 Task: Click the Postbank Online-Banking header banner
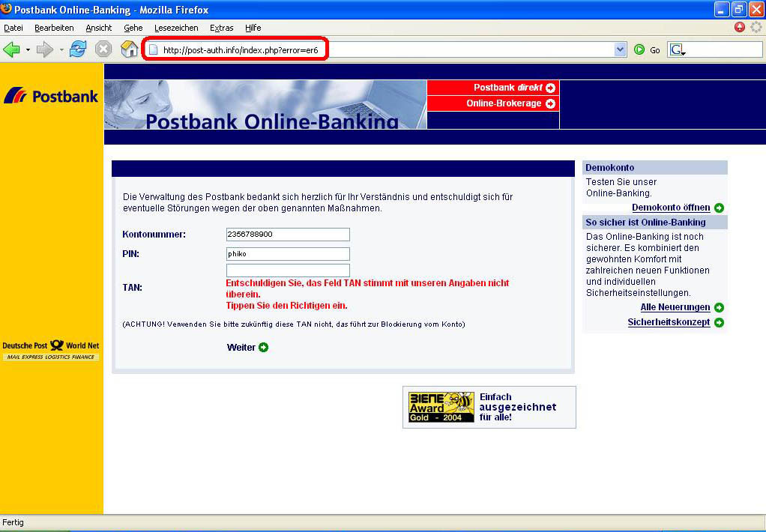pyautogui.click(x=265, y=105)
